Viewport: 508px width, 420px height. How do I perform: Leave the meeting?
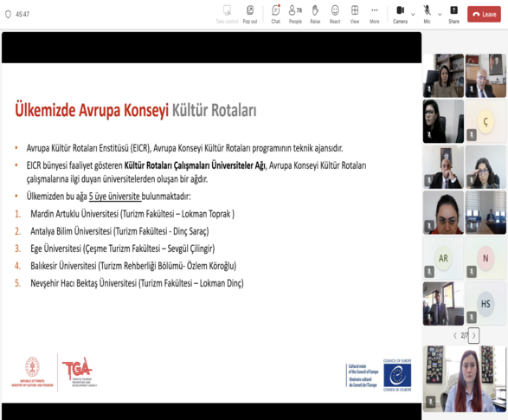point(484,14)
